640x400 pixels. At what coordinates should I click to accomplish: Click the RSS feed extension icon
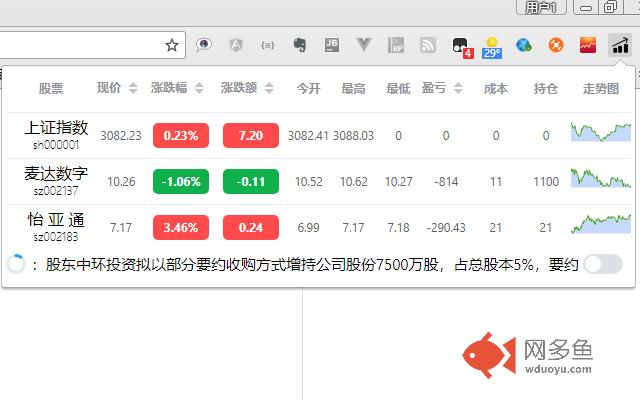tap(428, 45)
